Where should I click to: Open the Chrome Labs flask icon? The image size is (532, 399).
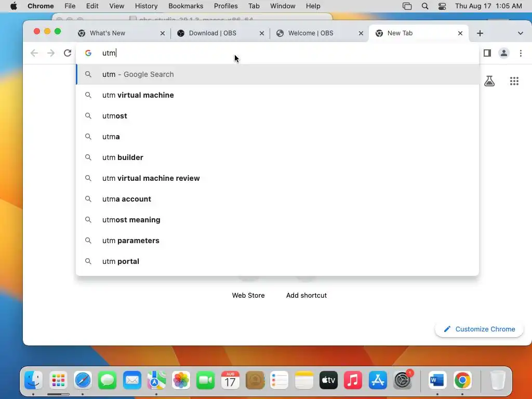(x=489, y=81)
